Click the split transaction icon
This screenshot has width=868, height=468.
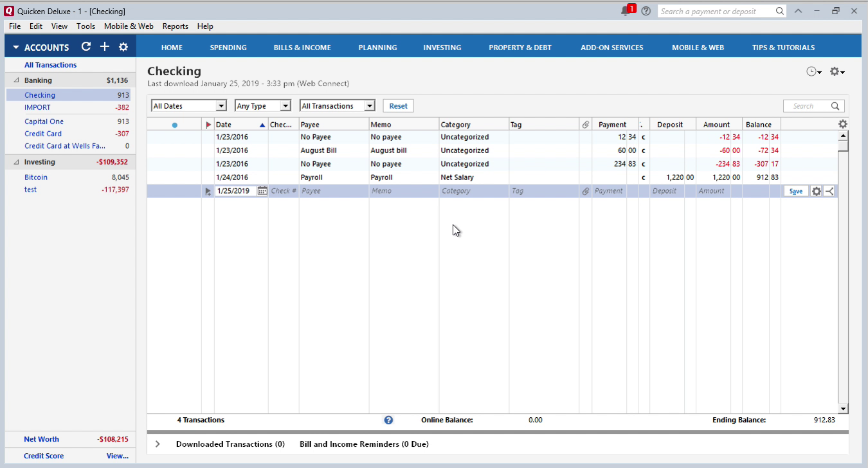(x=829, y=191)
